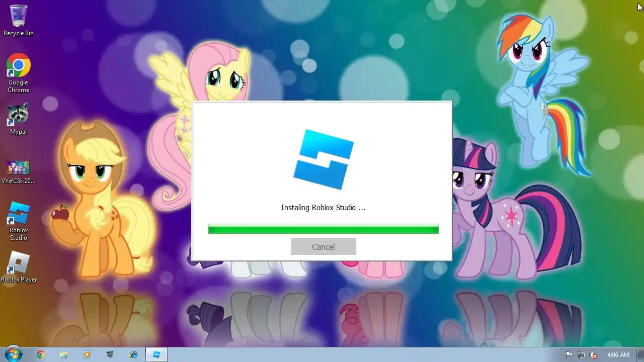Open the Windows Start menu orb
This screenshot has width=644, height=362.
(13, 354)
